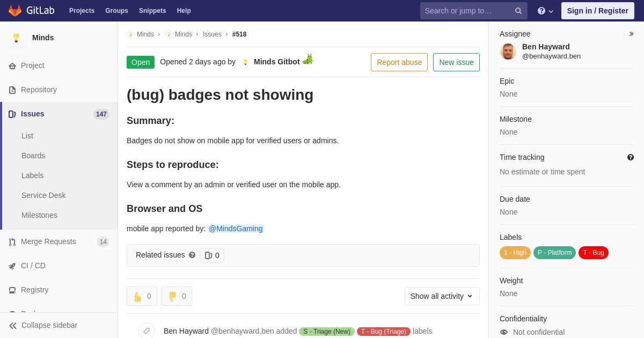The width and height of the screenshot is (644, 338).
Task: Click the Minds project lightbulb avatar
Action: click(16, 38)
